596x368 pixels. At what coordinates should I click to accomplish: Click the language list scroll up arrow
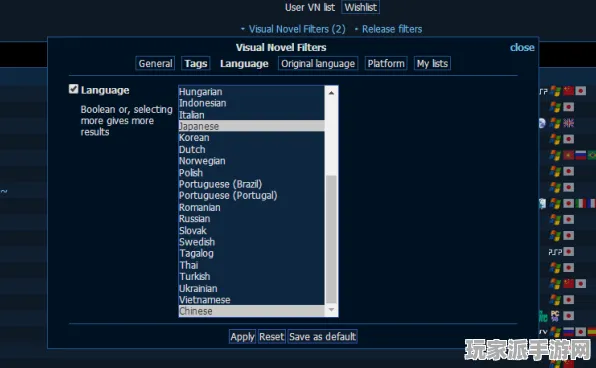331,92
